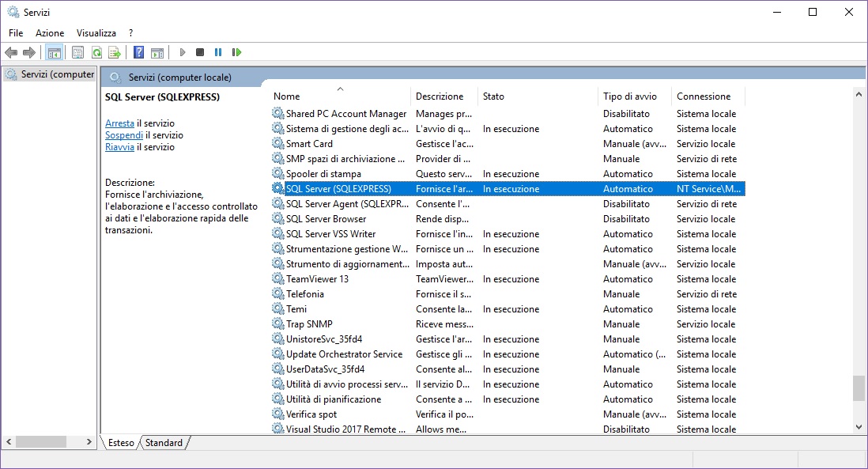This screenshot has width=868, height=469.
Task: Select gear icon of Verifica spot
Action: [x=278, y=414]
